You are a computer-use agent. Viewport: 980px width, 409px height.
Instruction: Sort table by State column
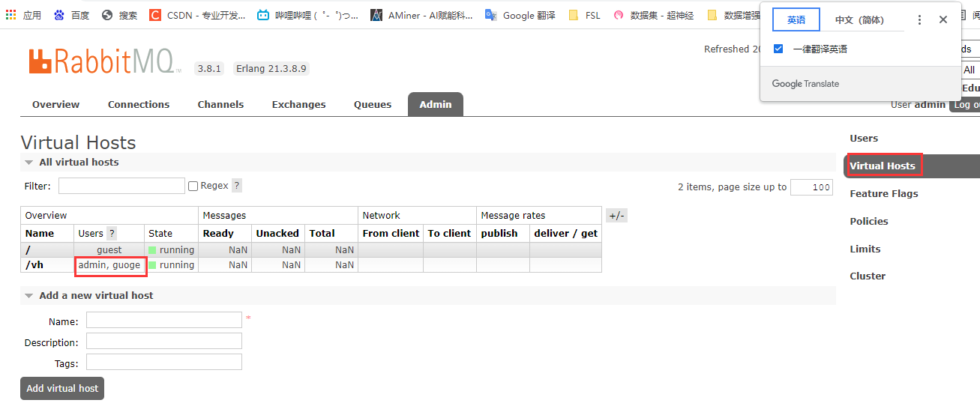pyautogui.click(x=160, y=234)
